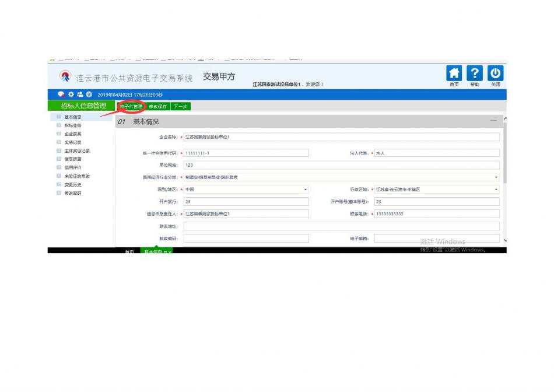Click the 修改保存 button
Screen dimensions: 554x392
pos(157,107)
